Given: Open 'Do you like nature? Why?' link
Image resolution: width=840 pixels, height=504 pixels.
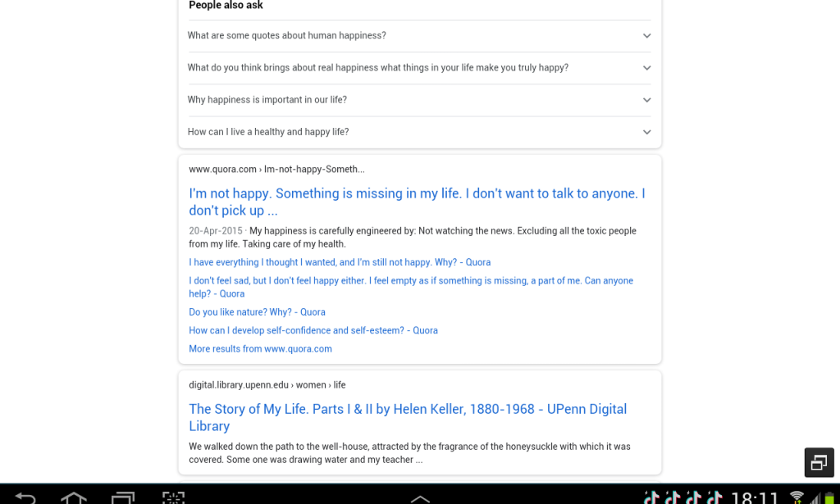Looking at the screenshot, I should coord(257,312).
